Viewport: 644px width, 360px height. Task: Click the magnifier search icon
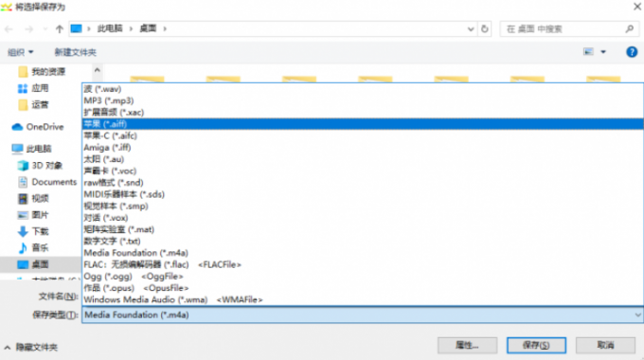coord(629,28)
